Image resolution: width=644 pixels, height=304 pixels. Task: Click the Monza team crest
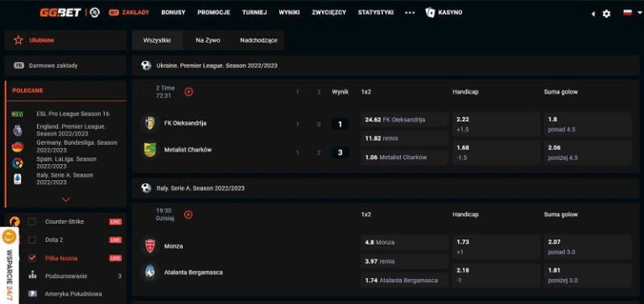[150, 245]
